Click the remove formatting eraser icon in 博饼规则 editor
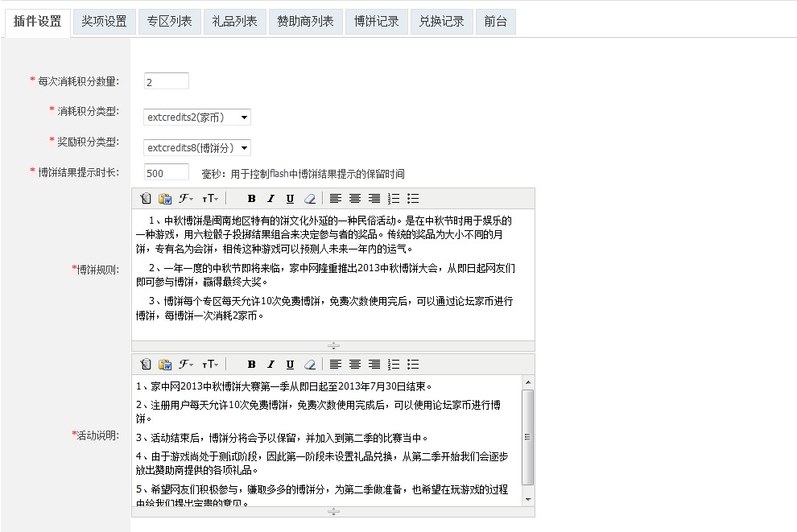The height and width of the screenshot is (532, 797). pyautogui.click(x=311, y=198)
